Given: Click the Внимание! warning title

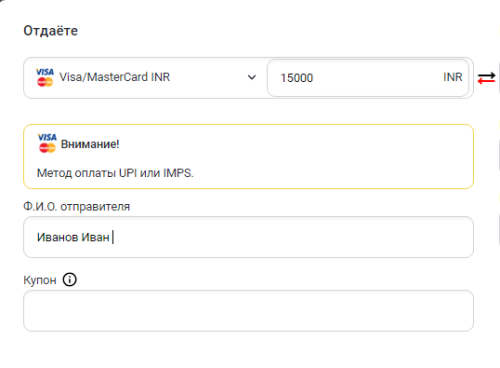Looking at the screenshot, I should (x=90, y=144).
